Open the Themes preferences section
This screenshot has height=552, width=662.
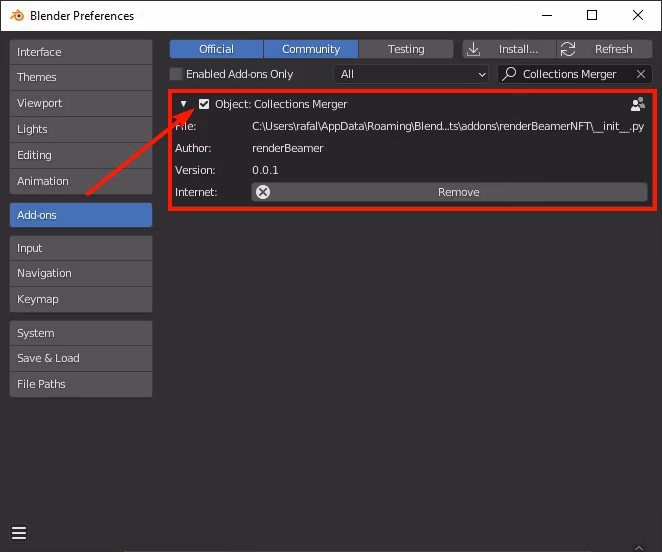(x=81, y=77)
